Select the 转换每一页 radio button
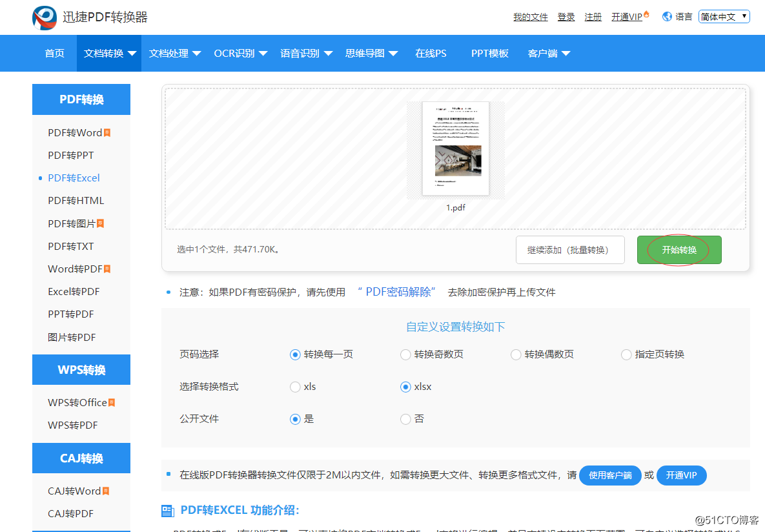The height and width of the screenshot is (532, 765). [294, 355]
